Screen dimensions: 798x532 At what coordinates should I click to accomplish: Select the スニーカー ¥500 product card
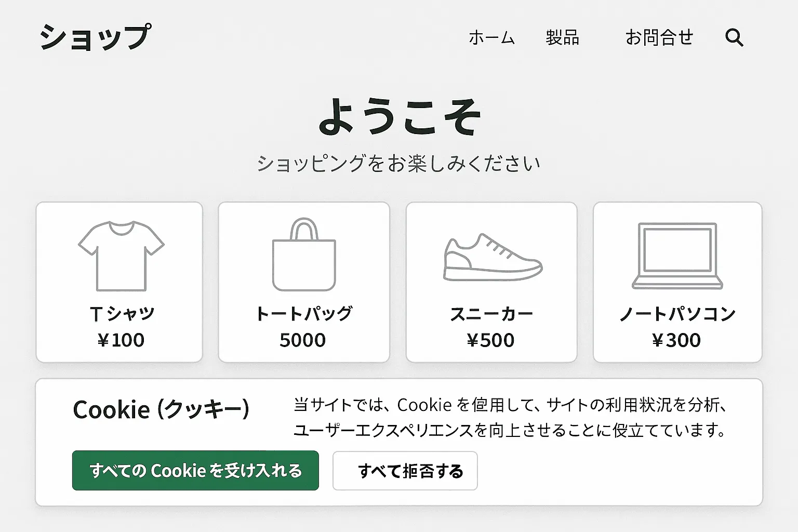(491, 282)
